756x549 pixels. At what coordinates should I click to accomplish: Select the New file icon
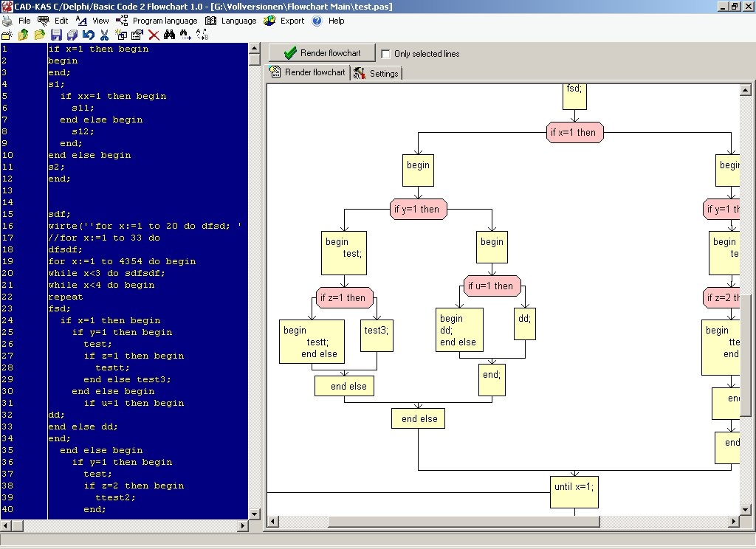[7, 35]
